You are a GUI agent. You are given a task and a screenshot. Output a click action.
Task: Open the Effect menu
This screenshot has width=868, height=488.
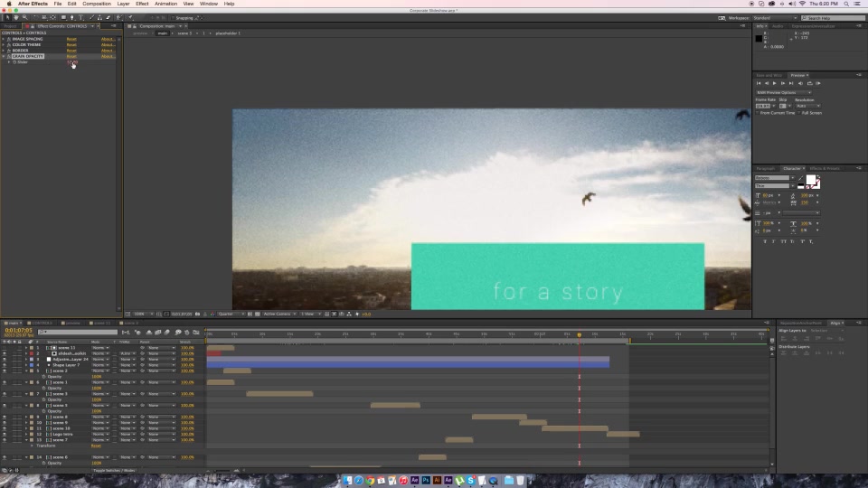(x=142, y=4)
